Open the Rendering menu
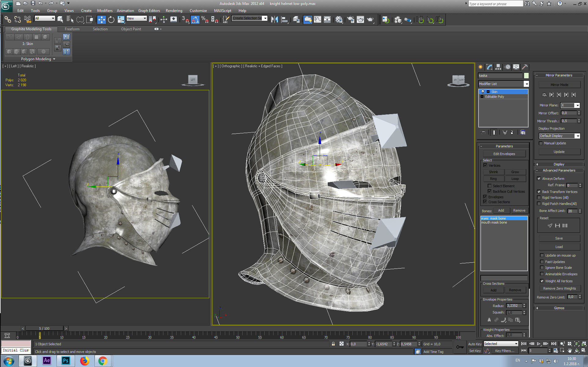The height and width of the screenshot is (367, 588). coord(174,10)
